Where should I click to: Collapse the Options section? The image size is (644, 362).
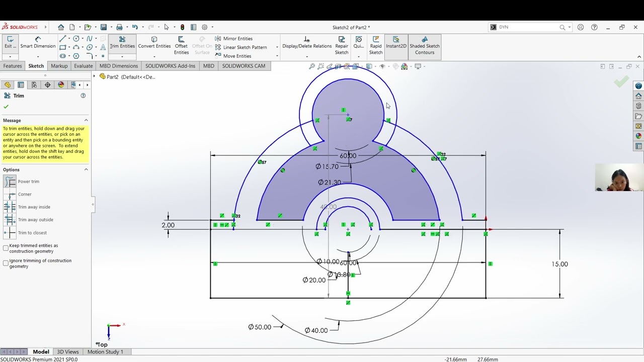(x=86, y=169)
